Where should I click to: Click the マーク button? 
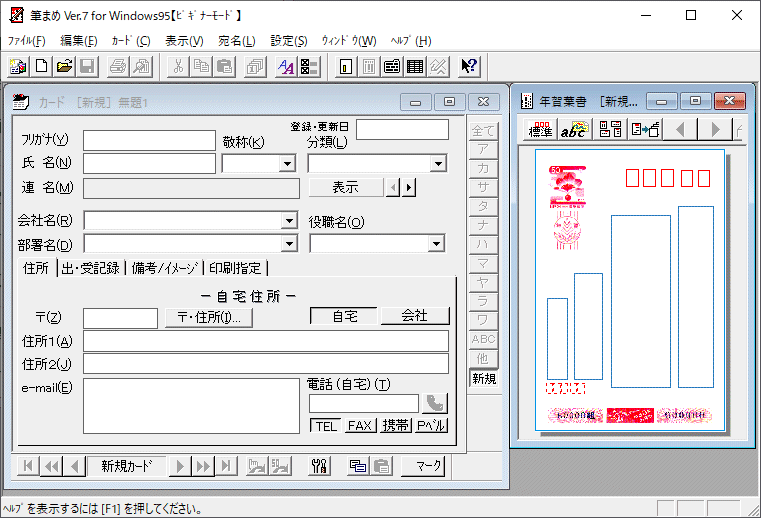(423, 466)
